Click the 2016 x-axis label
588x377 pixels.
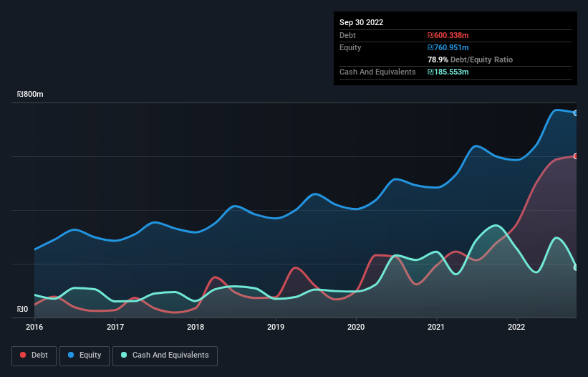click(x=34, y=327)
